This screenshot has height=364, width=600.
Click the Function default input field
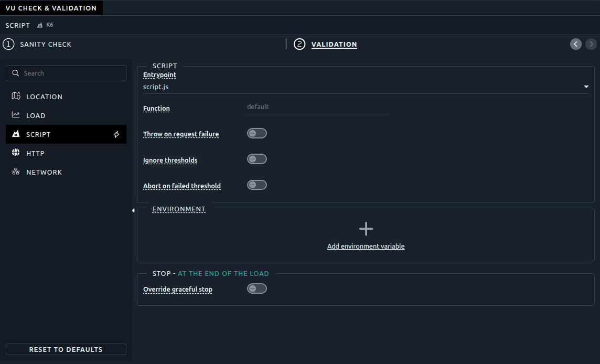[x=318, y=107]
